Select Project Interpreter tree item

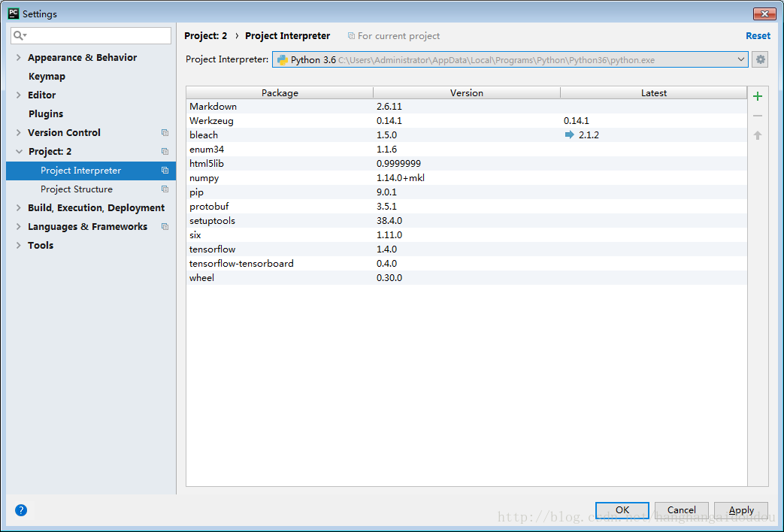pos(90,171)
